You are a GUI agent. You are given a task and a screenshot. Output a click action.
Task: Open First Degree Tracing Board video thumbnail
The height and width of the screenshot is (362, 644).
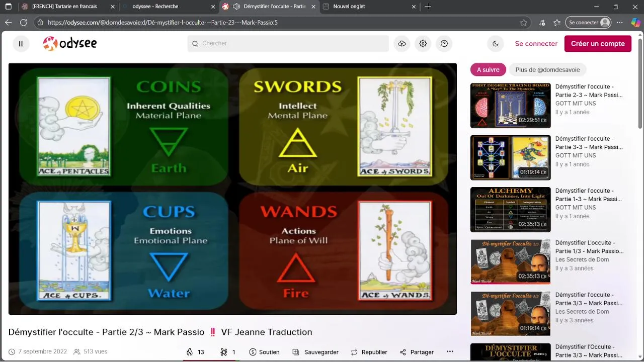510,106
